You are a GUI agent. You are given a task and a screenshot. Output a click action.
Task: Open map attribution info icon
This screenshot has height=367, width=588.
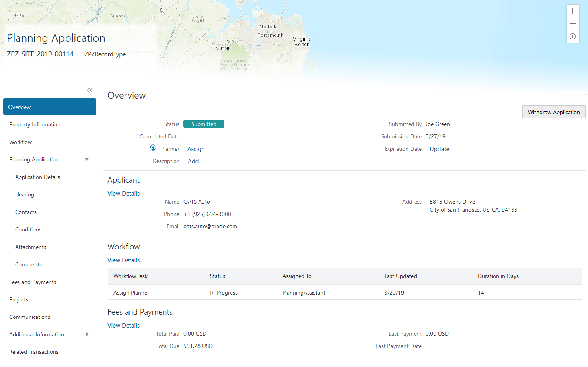click(x=572, y=36)
